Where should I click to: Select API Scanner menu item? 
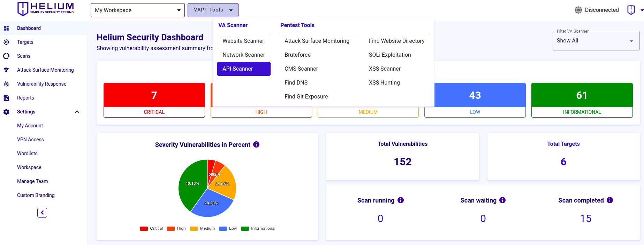pos(244,69)
